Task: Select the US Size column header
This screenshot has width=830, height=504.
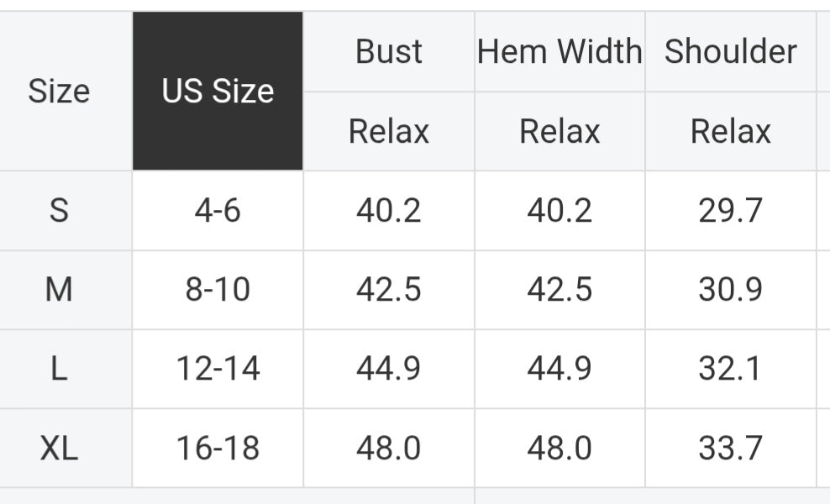Action: (218, 91)
